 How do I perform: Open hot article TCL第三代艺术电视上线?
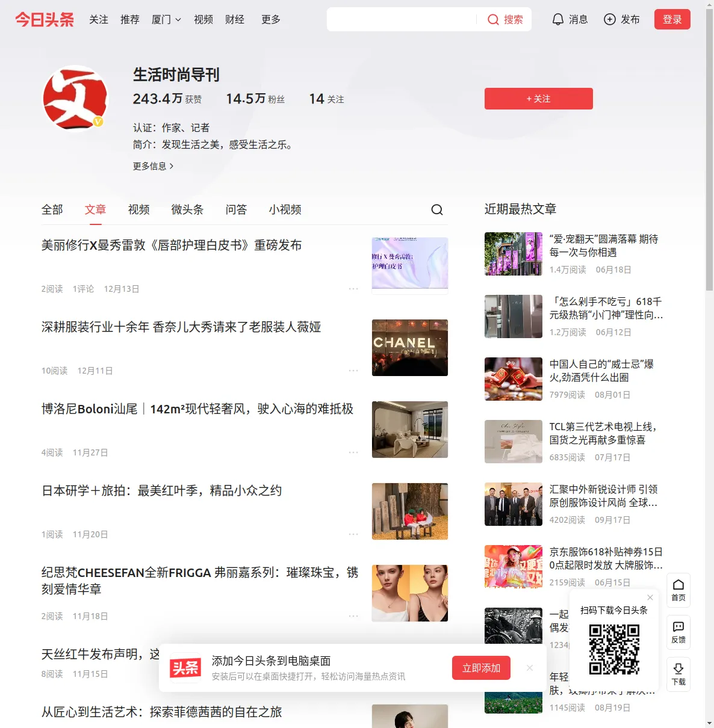coord(603,433)
